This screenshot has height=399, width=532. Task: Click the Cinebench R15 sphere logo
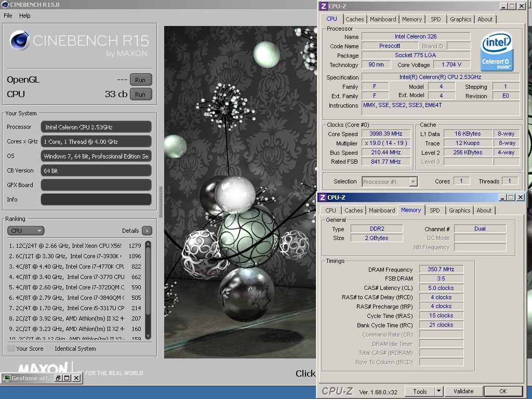[x=19, y=41]
